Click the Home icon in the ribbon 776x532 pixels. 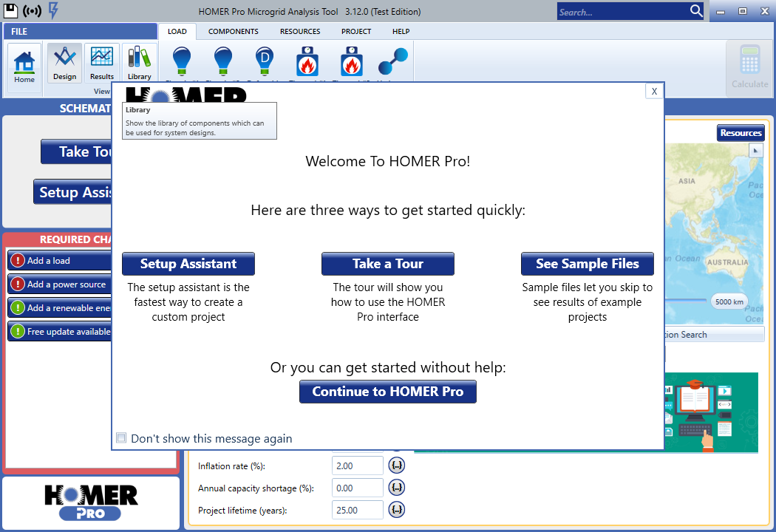24,66
